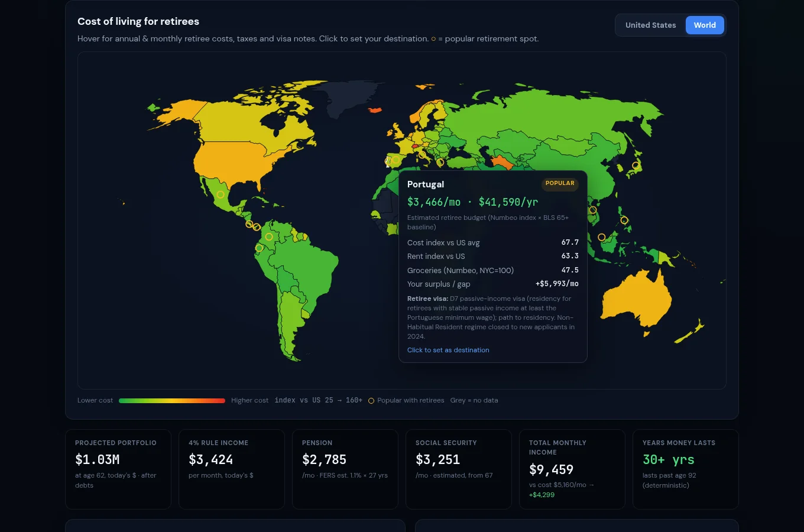Viewport: 804px width, 532px height.
Task: Click the popular-spot marker on Greece
Action: [x=440, y=162]
